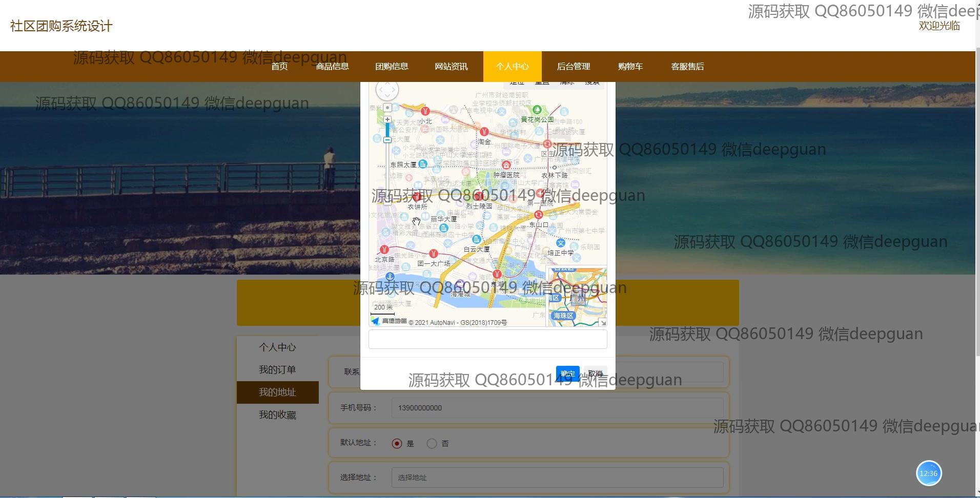
Task: Select 是 for default address
Action: (397, 444)
